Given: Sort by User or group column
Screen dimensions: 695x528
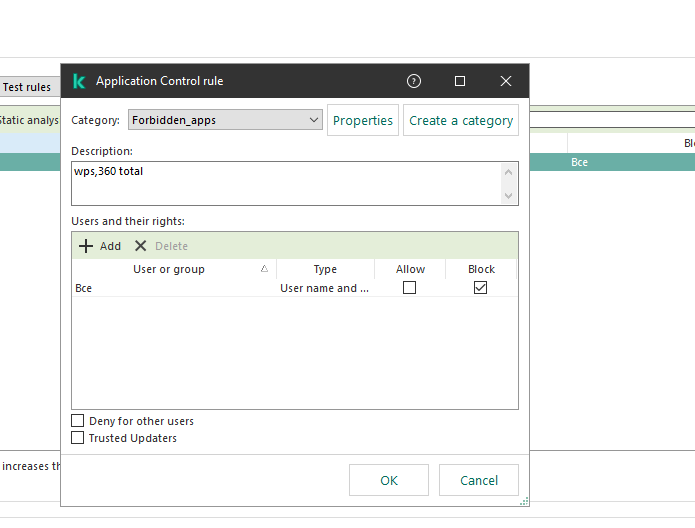Looking at the screenshot, I should point(169,269).
